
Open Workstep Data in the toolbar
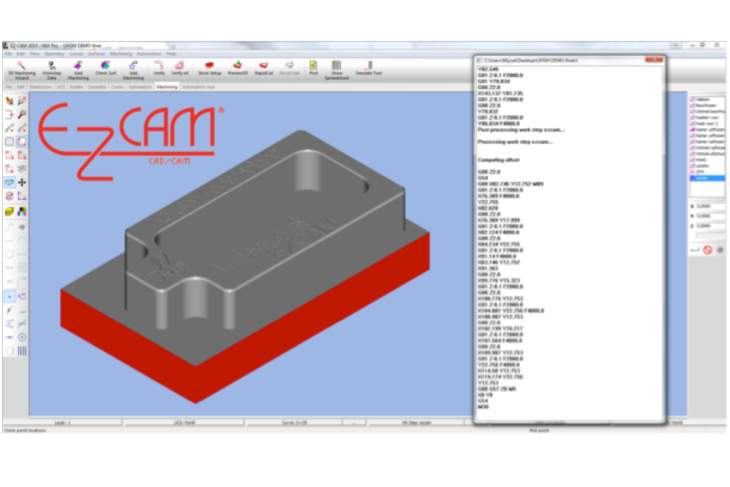pyautogui.click(x=52, y=70)
